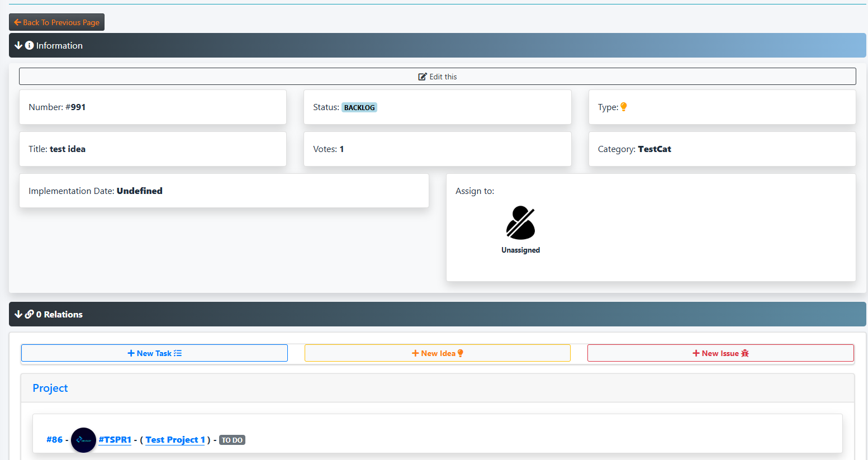Create a new task relation
The width and height of the screenshot is (868, 460).
tap(154, 353)
